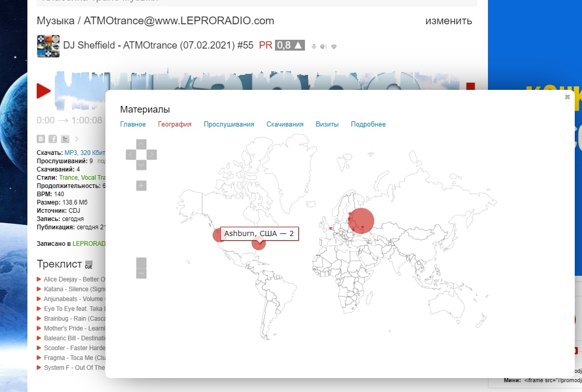Share the mix on Twitter
Image resolution: width=582 pixels, height=392 pixels.
(65, 139)
